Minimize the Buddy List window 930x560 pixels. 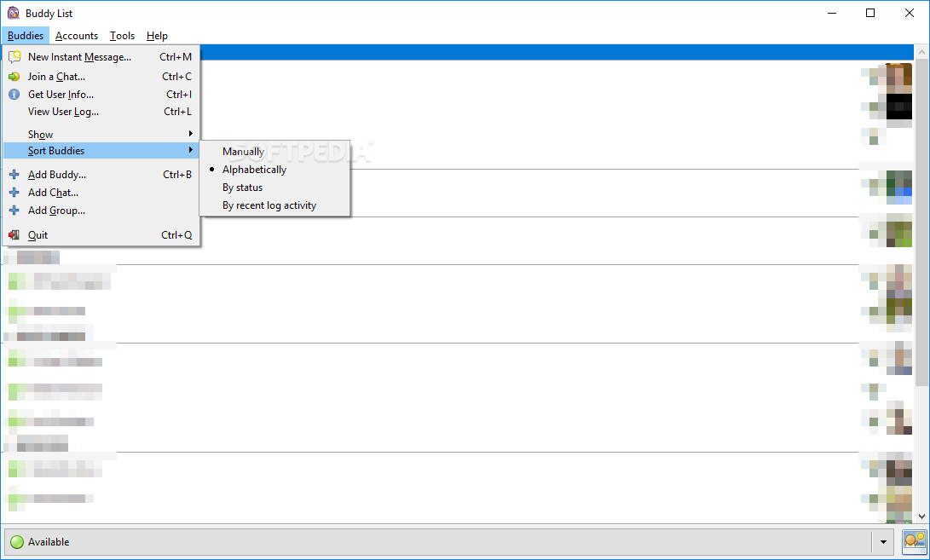(x=832, y=13)
